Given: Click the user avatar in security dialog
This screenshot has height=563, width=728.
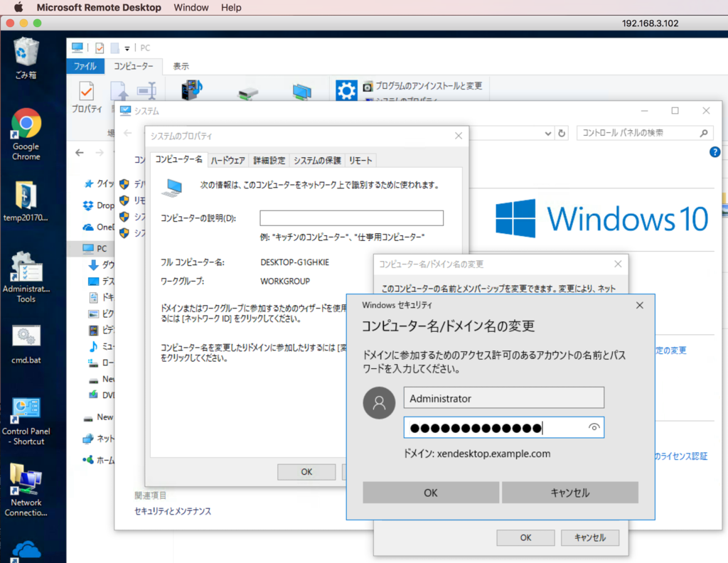Looking at the screenshot, I should pos(379,403).
